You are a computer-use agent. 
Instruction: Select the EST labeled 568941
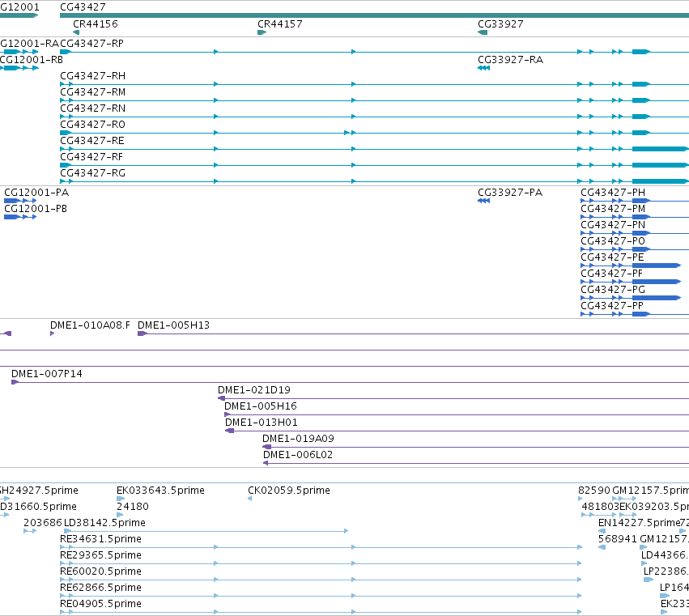618,540
